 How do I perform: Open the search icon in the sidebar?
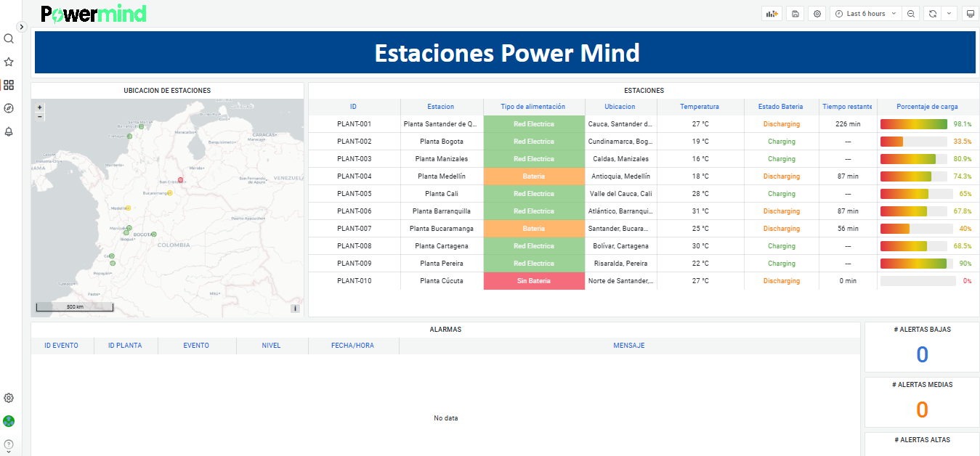tap(9, 38)
